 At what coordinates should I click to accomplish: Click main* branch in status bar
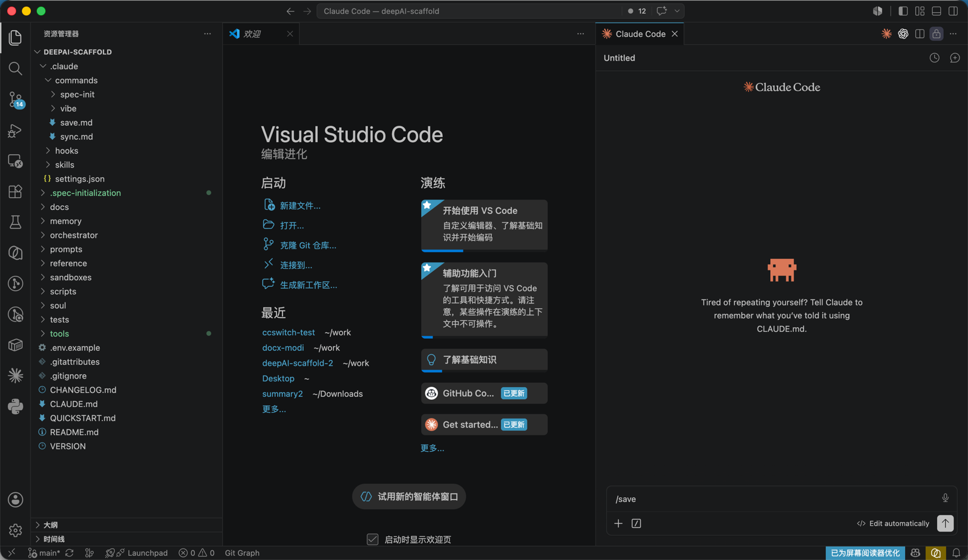point(44,553)
